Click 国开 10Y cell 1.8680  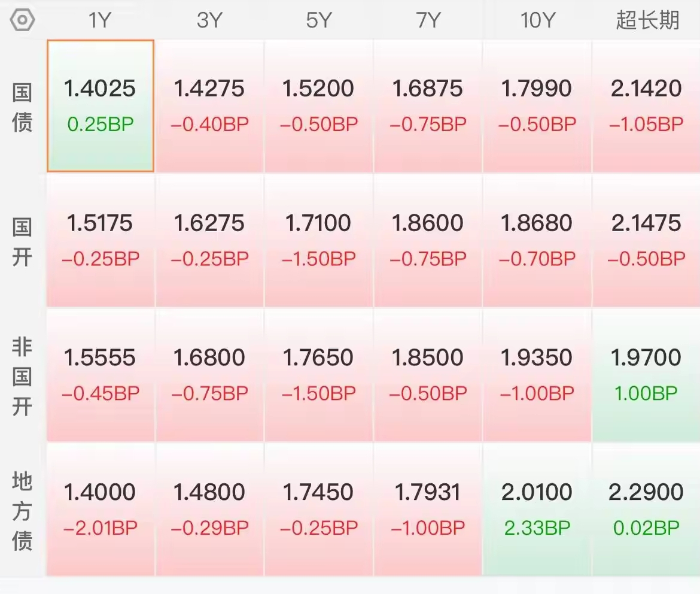[x=537, y=241]
